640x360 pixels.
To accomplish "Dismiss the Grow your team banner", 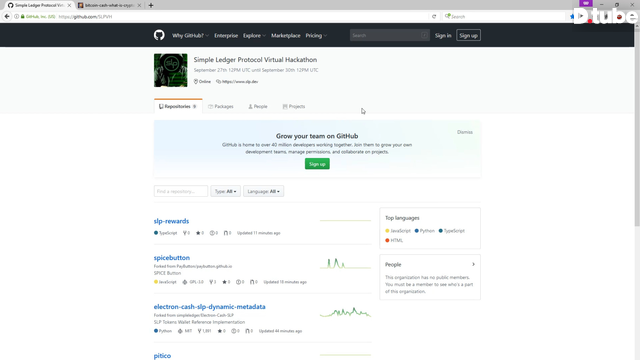I will click(x=464, y=132).
